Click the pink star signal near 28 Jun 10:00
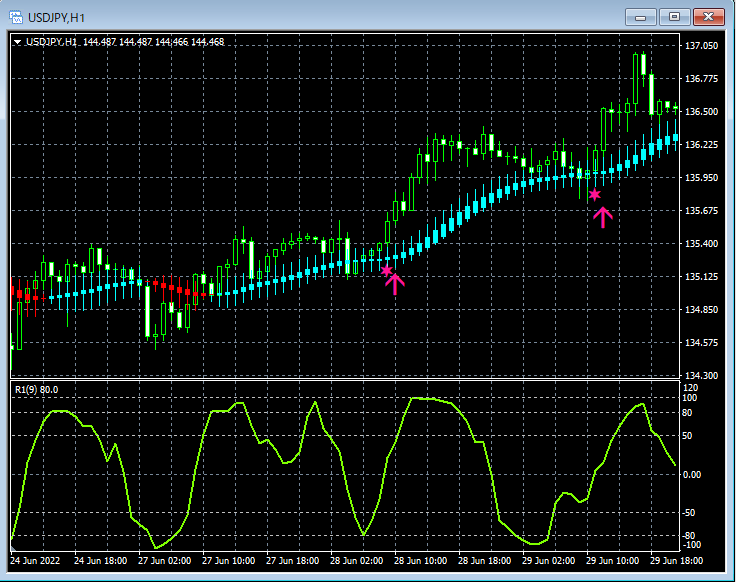This screenshot has width=737, height=582. pyautogui.click(x=386, y=271)
